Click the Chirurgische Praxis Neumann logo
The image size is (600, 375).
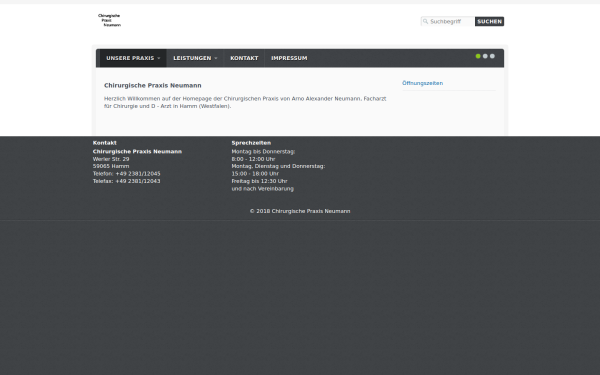tap(109, 20)
